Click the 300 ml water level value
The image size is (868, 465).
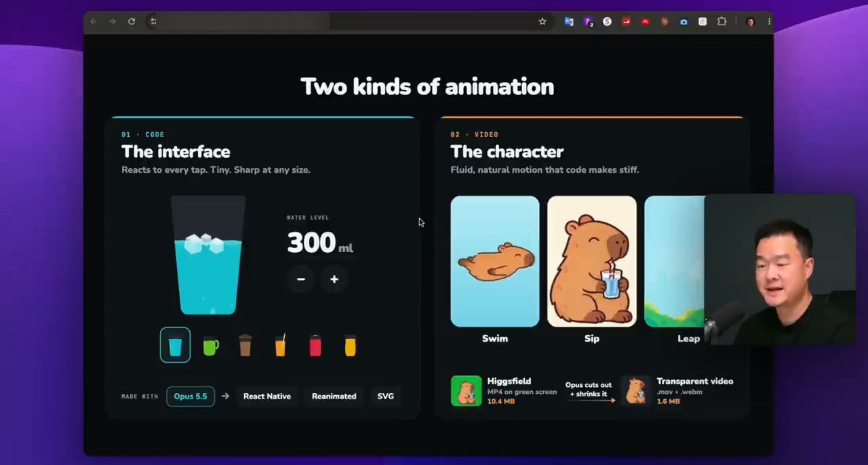(x=320, y=243)
